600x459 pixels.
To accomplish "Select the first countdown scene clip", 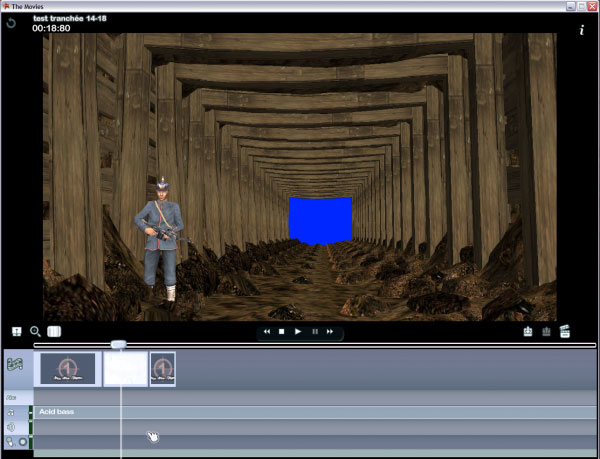I will click(68, 369).
